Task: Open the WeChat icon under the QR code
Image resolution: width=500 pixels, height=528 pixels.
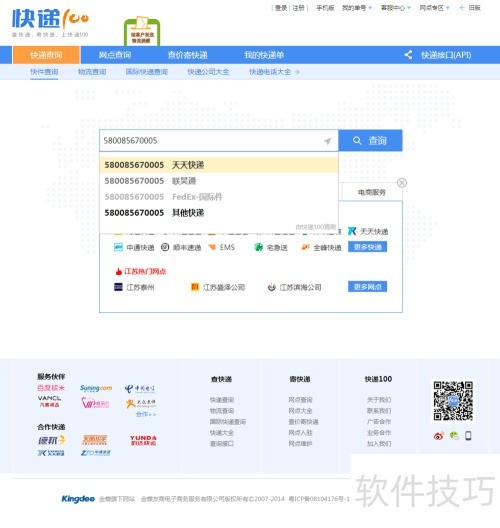Action: [x=454, y=436]
